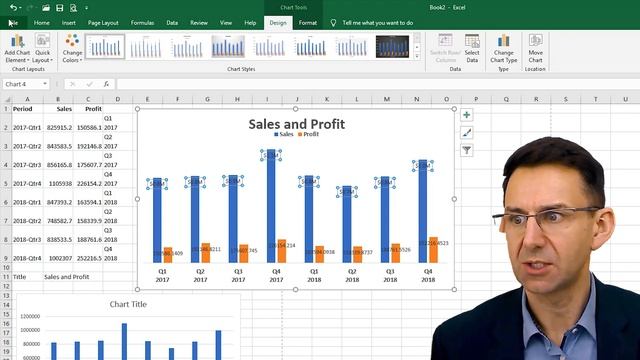Click the Profit legend entry

pyautogui.click(x=308, y=134)
